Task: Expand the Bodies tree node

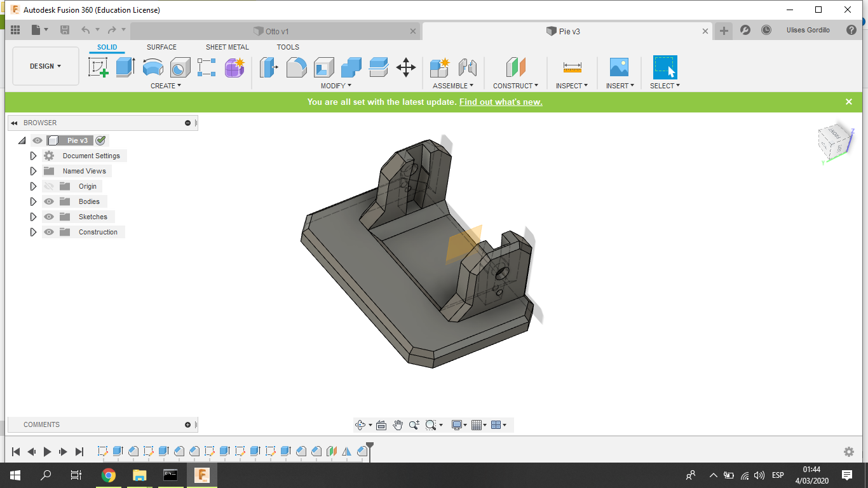Action: coord(34,201)
